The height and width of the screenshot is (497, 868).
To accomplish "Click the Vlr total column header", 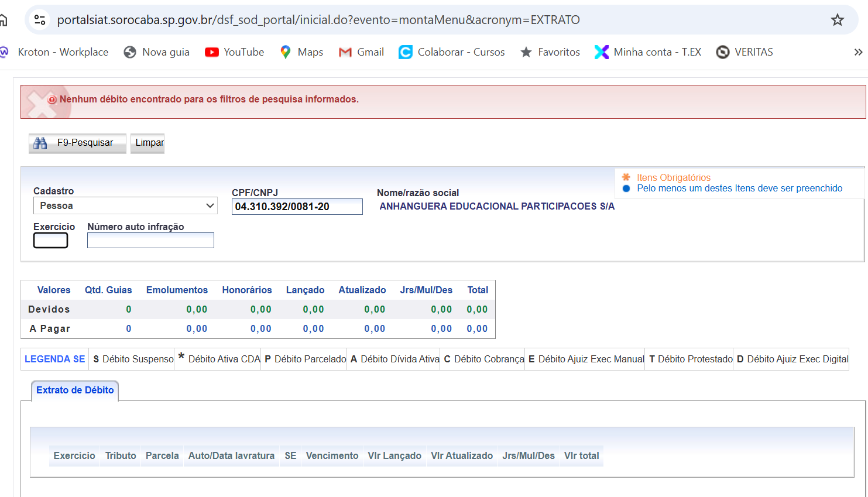I will [x=581, y=455].
